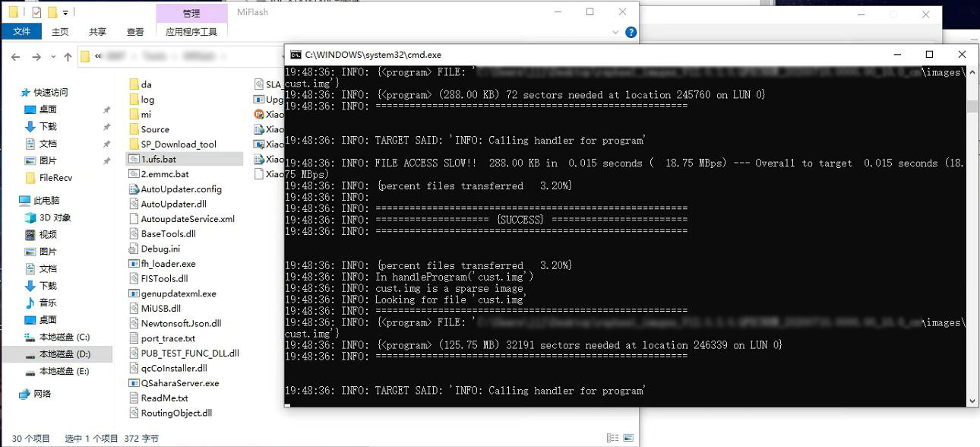Click the New Folder icon in quick access toolbar

[x=52, y=12]
